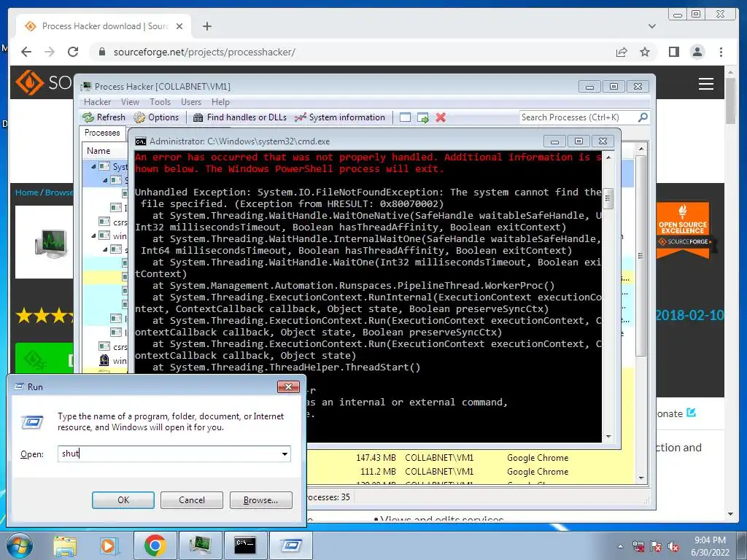This screenshot has width=747, height=560.
Task: Click the Open Source Excellence badge
Action: point(683,230)
